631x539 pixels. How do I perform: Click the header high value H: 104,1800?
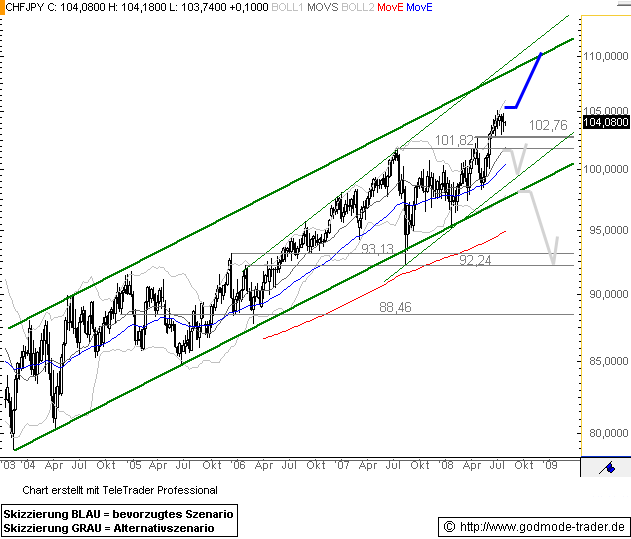click(x=137, y=7)
